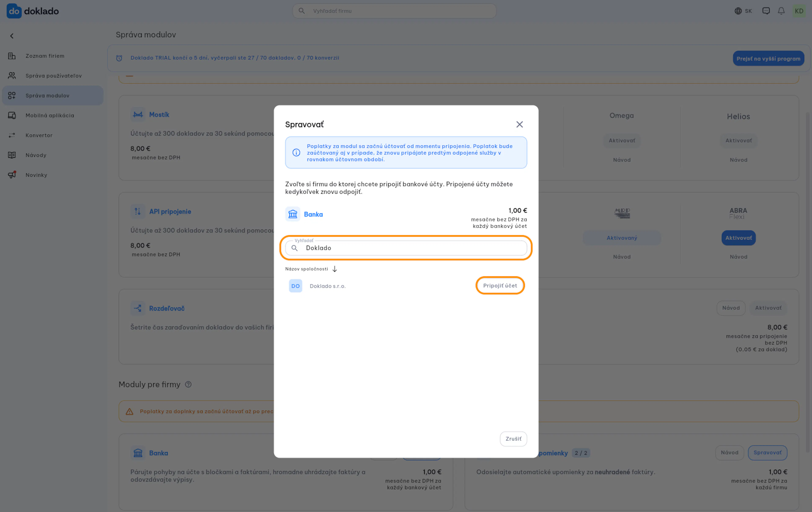The height and width of the screenshot is (512, 812).
Task: Open Návod under Helios
Action: point(738,160)
